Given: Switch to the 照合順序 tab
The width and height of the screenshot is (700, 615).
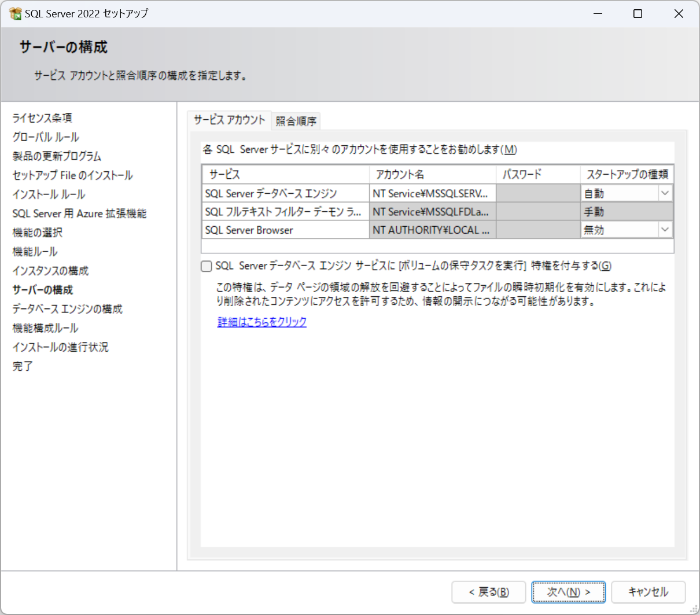Looking at the screenshot, I should (x=296, y=121).
